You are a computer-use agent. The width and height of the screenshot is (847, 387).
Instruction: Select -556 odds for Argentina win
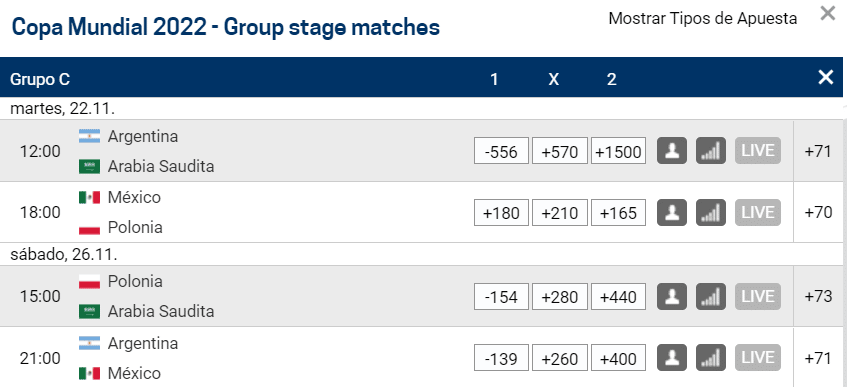click(501, 151)
